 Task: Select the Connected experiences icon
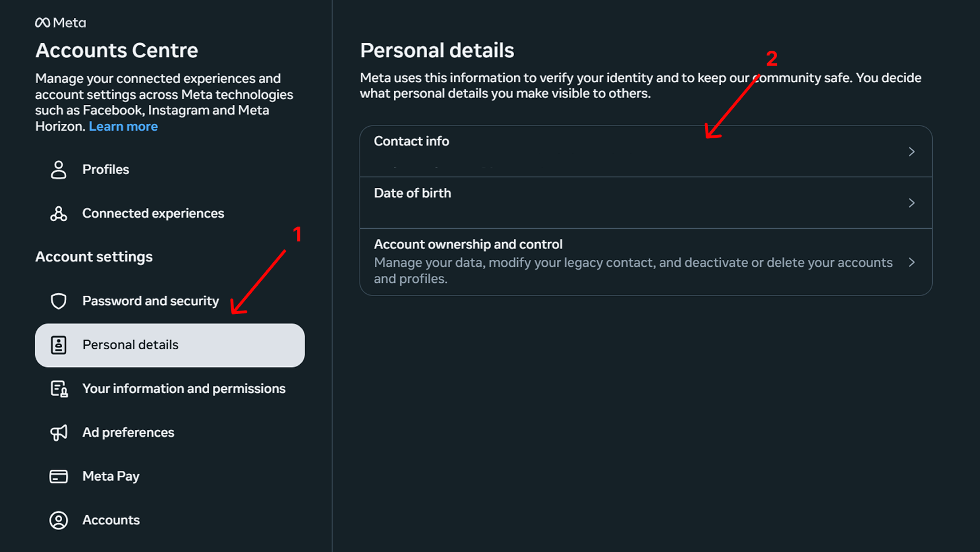click(x=58, y=213)
